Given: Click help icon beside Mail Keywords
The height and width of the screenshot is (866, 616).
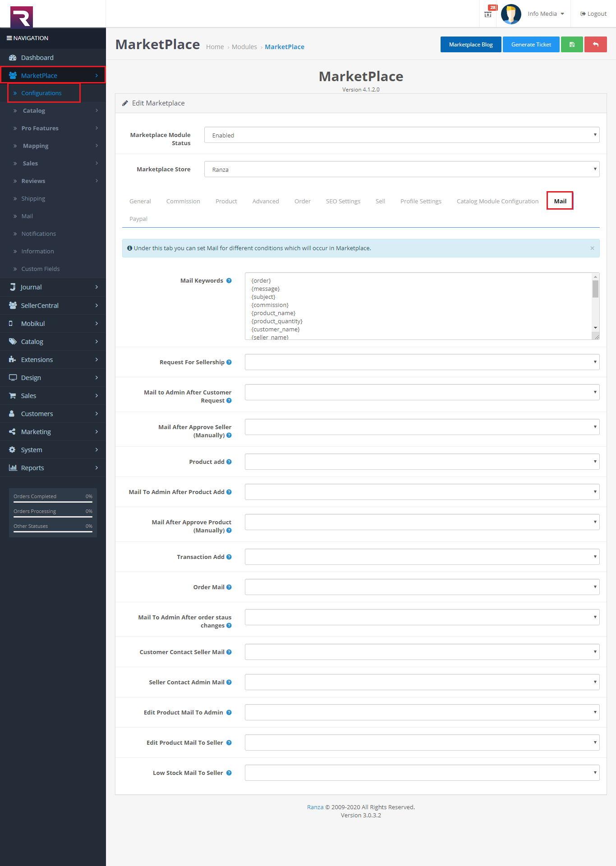Looking at the screenshot, I should point(229,281).
